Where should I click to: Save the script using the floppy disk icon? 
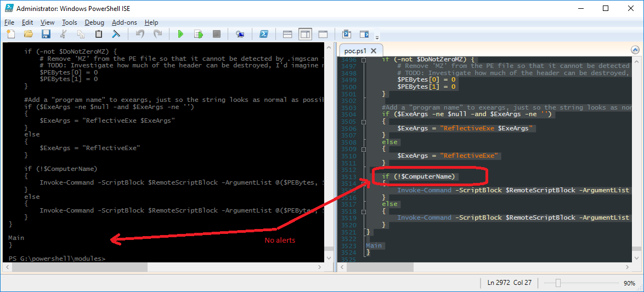pyautogui.click(x=46, y=34)
